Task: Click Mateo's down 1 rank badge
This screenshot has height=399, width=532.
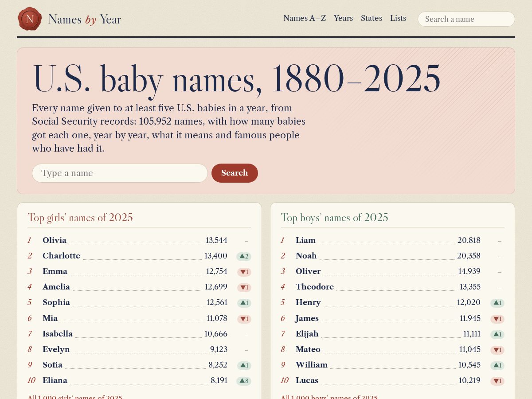Action: tap(497, 350)
